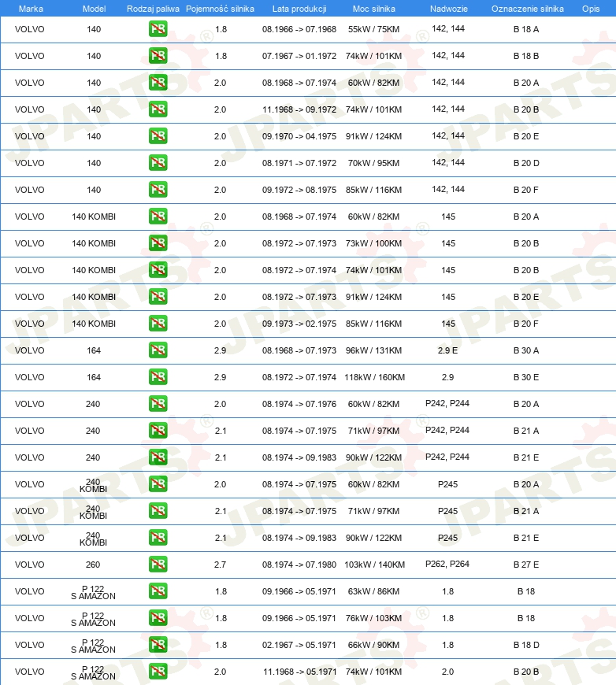The height and width of the screenshot is (685, 616).
Task: Click the Opis column header
Action: coord(591,9)
